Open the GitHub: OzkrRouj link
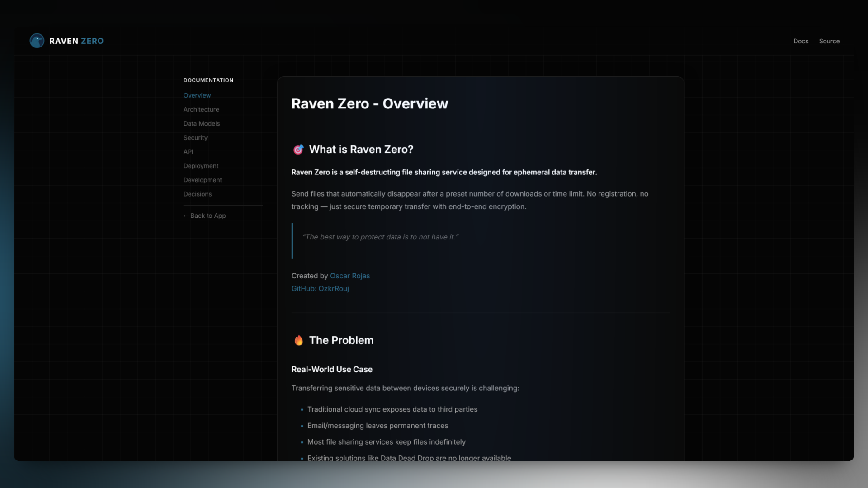 320,288
